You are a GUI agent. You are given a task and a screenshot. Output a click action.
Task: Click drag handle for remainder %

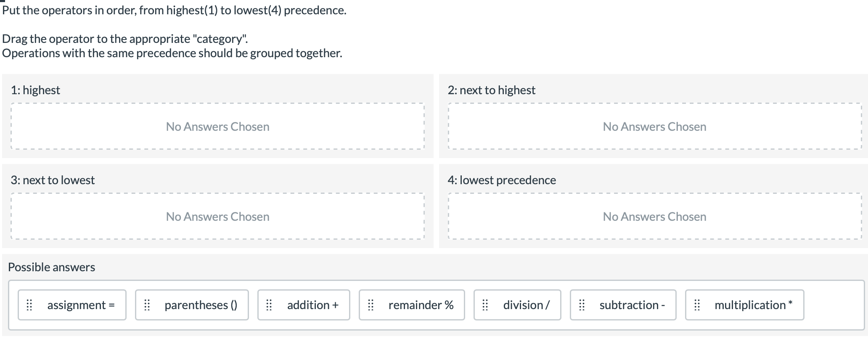(x=370, y=305)
